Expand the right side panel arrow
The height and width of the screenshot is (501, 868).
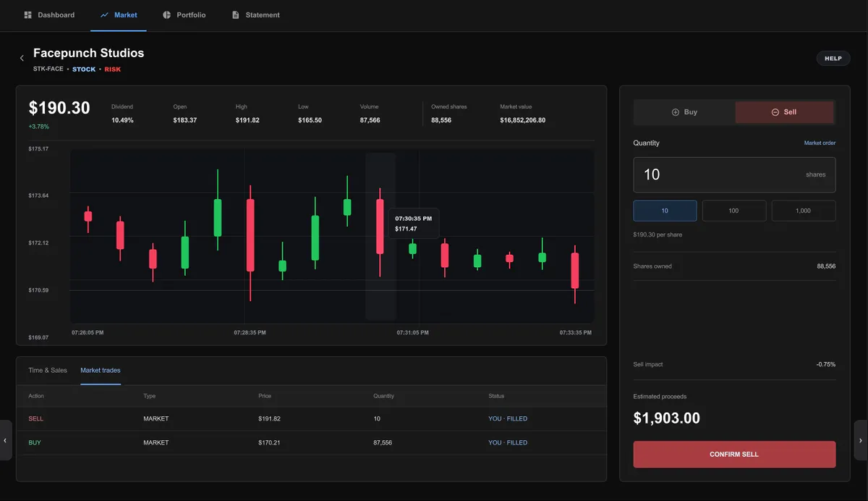861,440
